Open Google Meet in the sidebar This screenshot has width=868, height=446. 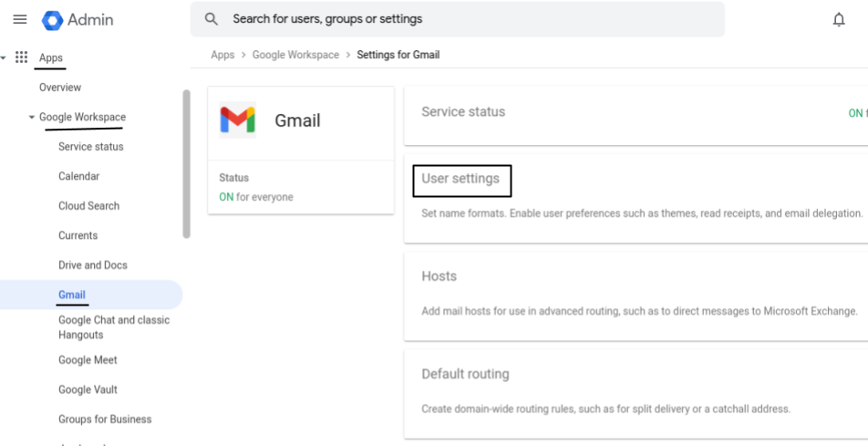pos(88,359)
